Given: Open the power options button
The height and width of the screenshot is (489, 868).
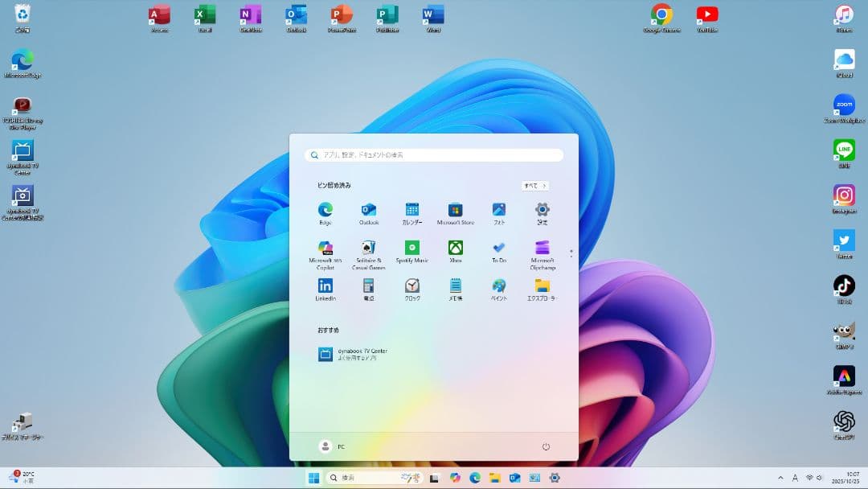Looking at the screenshot, I should tap(546, 446).
